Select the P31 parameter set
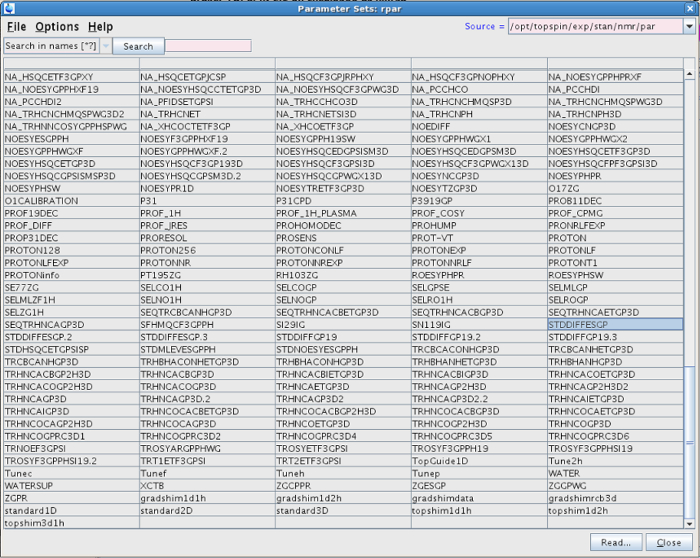This screenshot has height=558, width=700. pos(207,201)
